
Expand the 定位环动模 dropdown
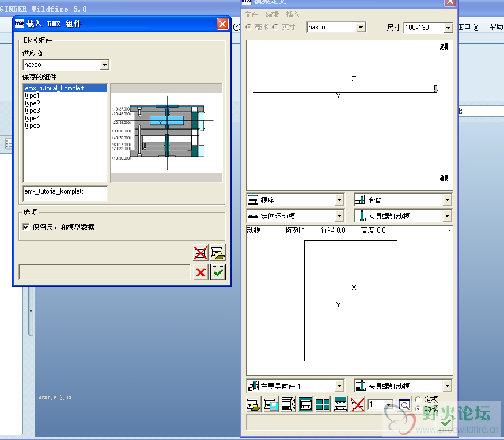point(339,216)
